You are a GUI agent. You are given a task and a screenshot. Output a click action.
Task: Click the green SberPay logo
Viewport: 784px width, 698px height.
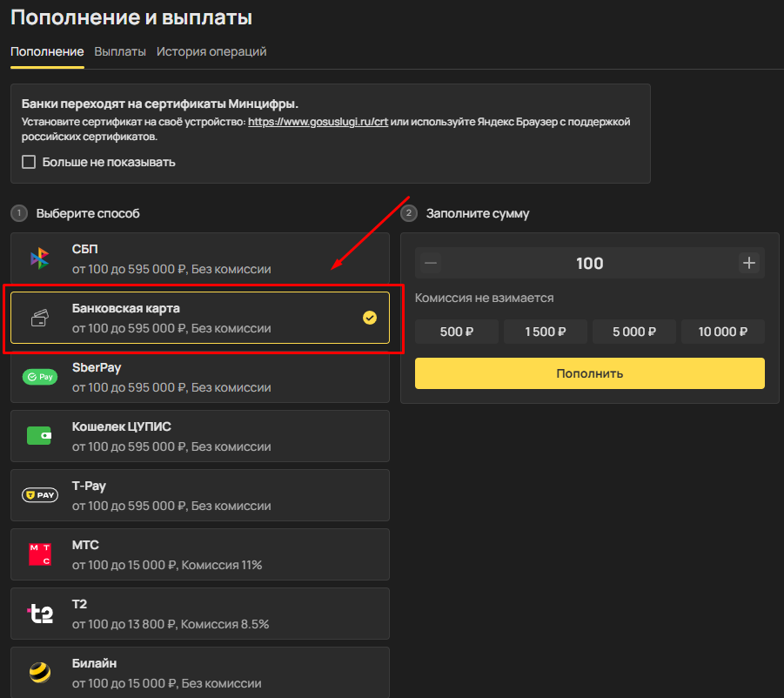(40, 377)
